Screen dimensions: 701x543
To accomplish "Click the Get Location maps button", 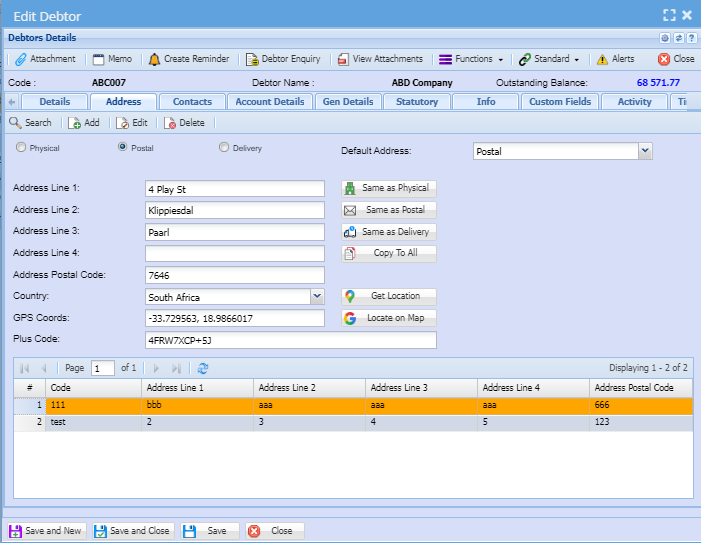I will point(389,296).
